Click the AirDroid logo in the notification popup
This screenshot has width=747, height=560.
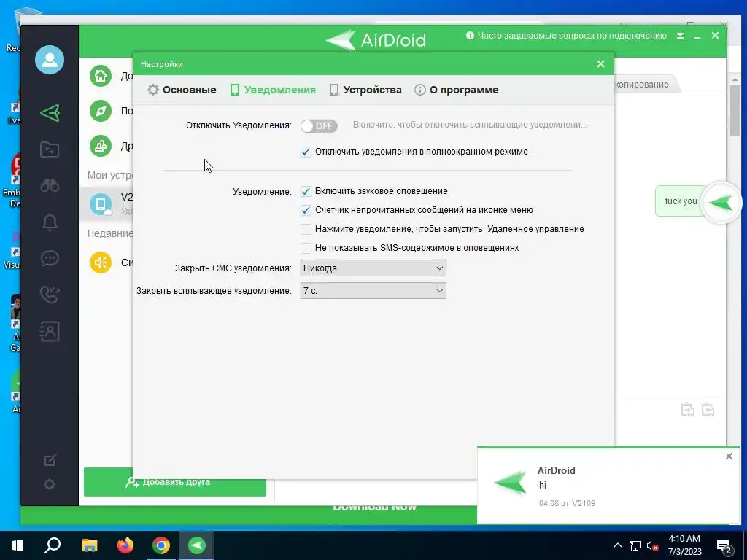[510, 483]
